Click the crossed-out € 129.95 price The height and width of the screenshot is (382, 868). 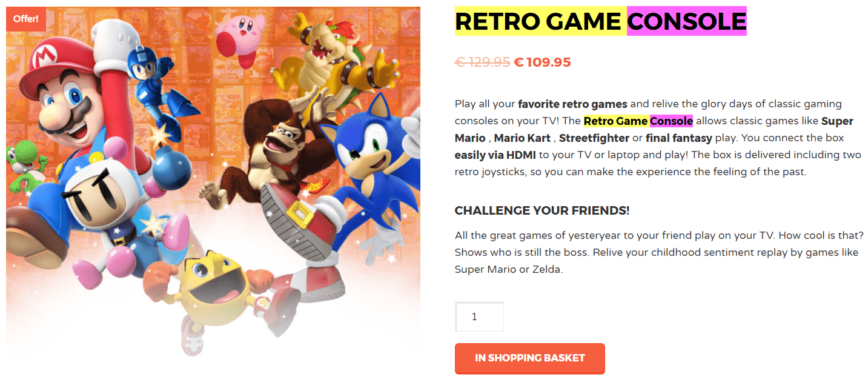pos(483,62)
